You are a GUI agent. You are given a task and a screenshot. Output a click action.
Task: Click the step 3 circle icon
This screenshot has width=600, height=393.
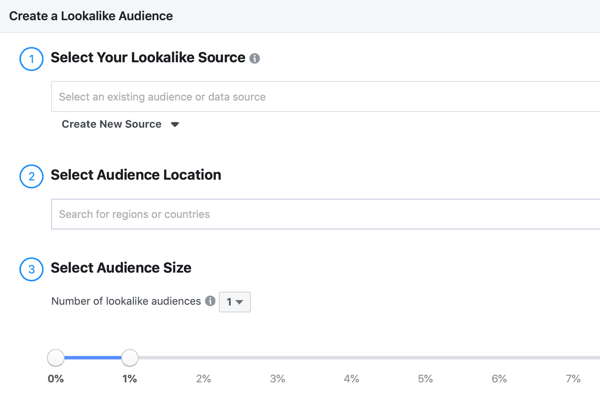click(31, 269)
